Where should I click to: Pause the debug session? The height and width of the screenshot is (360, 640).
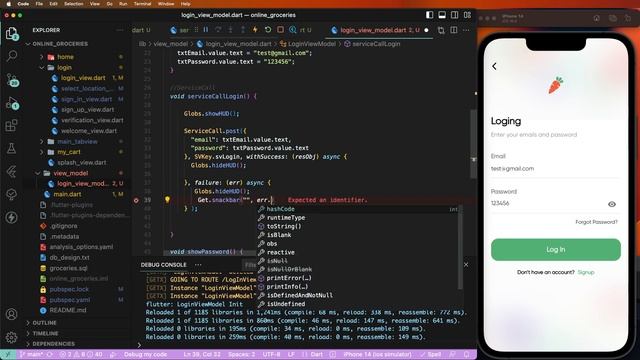coord(206,30)
